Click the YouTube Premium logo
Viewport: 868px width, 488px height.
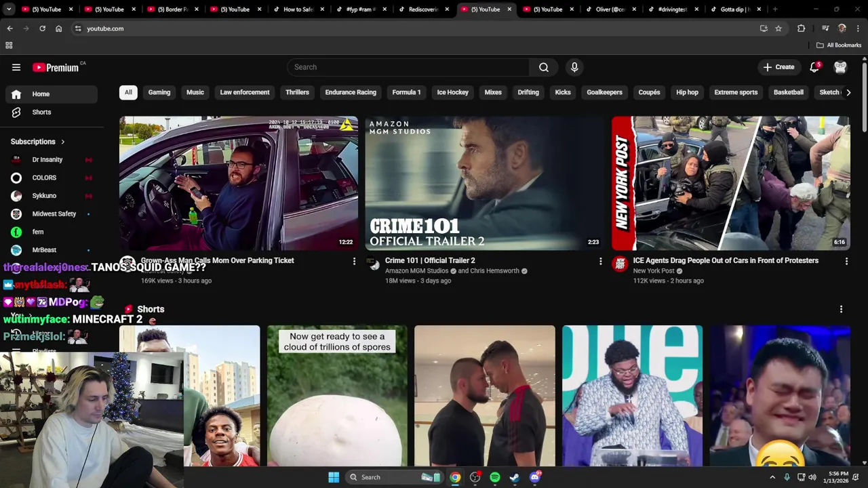pos(56,67)
